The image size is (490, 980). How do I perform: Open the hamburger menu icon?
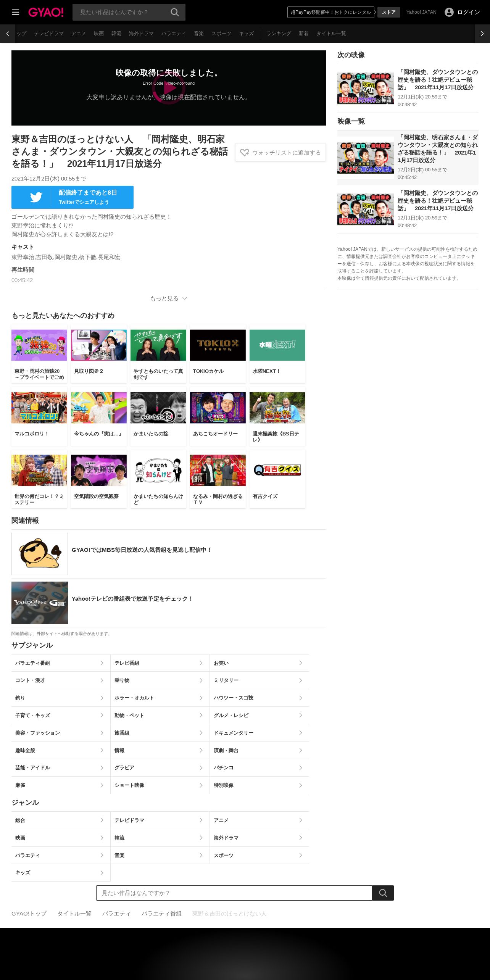16,12
